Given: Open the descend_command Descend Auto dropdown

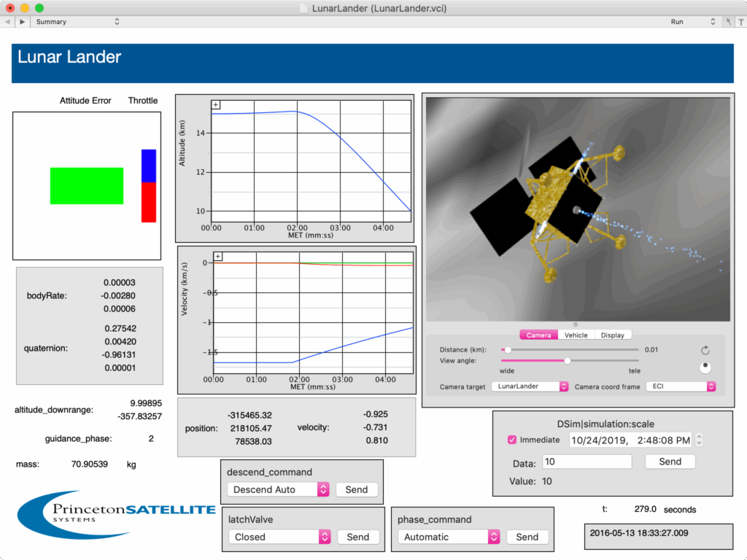Looking at the screenshot, I should coord(278,489).
